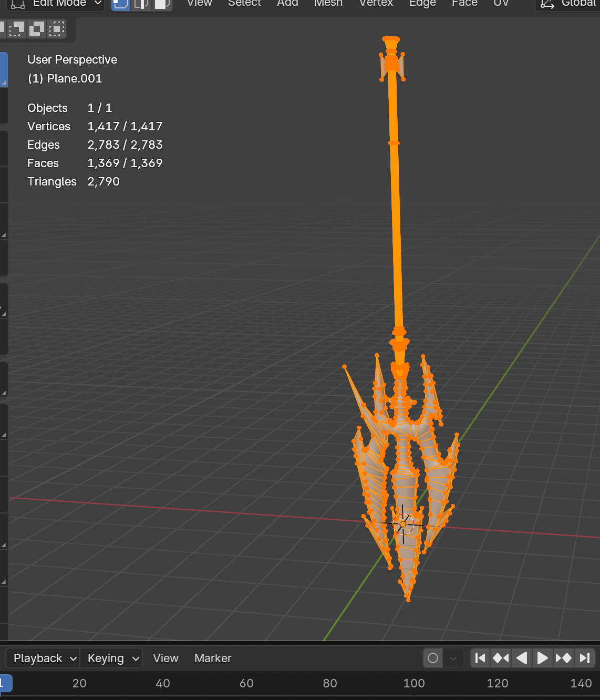The width and height of the screenshot is (600, 700).
Task: Click the 3D cursor in viewport
Action: coord(404,524)
